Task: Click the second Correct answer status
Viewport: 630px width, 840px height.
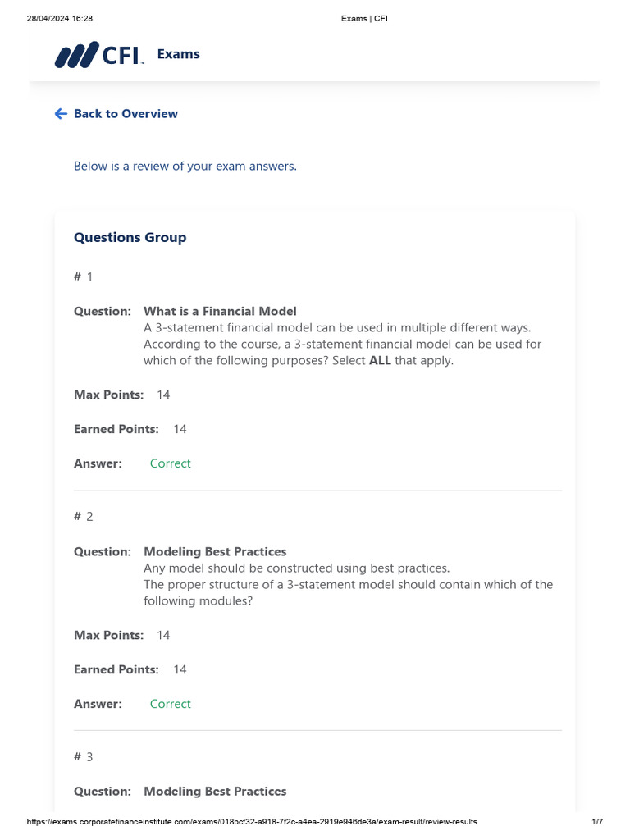Action: click(171, 704)
